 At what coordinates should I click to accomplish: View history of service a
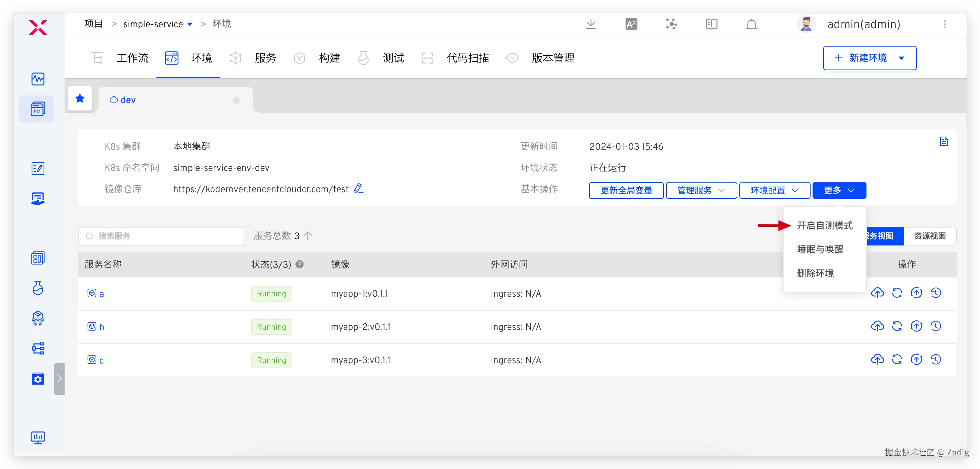coord(936,293)
